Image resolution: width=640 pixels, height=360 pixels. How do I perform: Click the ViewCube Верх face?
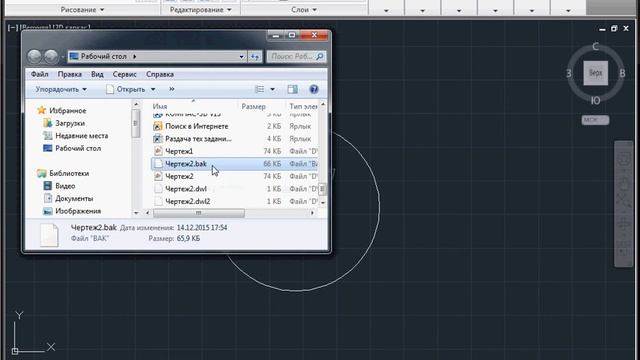596,73
